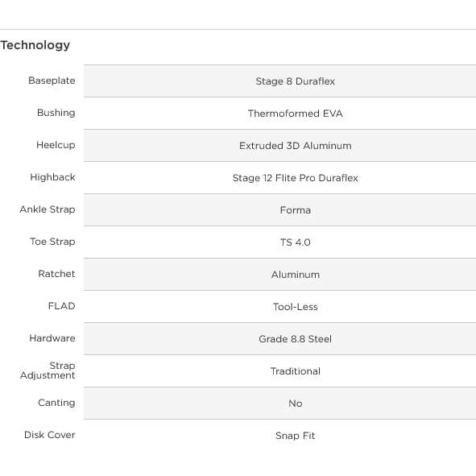Click the FLAD row label
This screenshot has height=476, width=476.
(x=62, y=306)
